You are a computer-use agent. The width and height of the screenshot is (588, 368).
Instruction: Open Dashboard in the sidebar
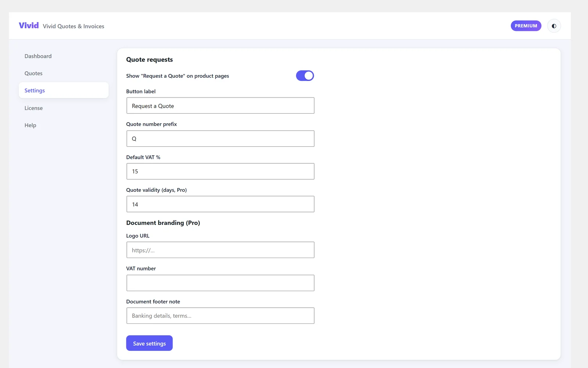coord(64,56)
